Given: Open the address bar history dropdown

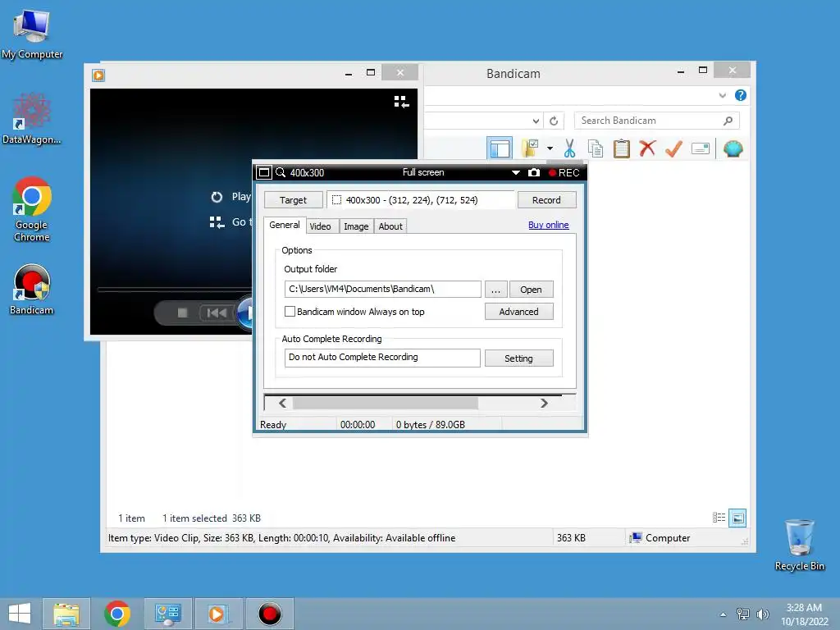Looking at the screenshot, I should [x=536, y=121].
